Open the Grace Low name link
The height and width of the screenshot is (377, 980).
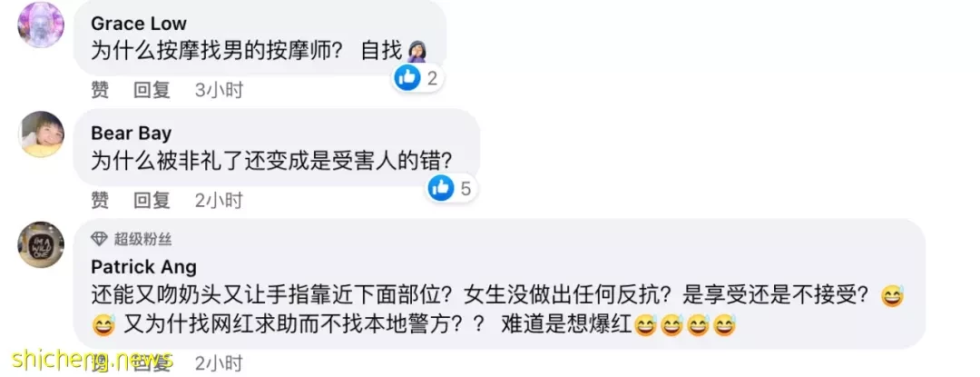click(139, 24)
